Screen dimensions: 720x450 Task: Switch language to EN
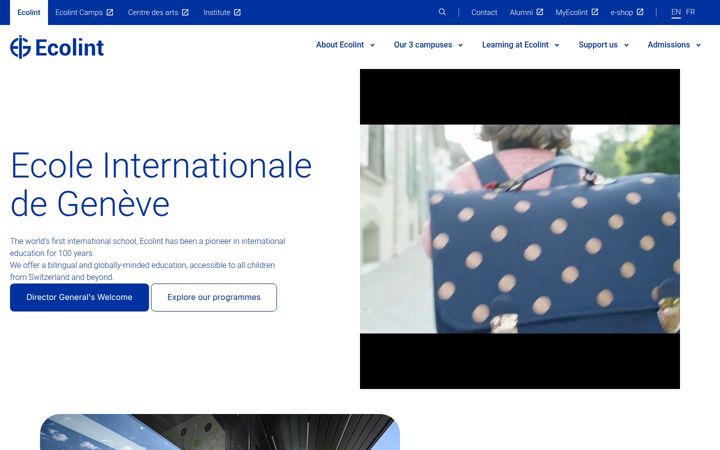coord(676,12)
